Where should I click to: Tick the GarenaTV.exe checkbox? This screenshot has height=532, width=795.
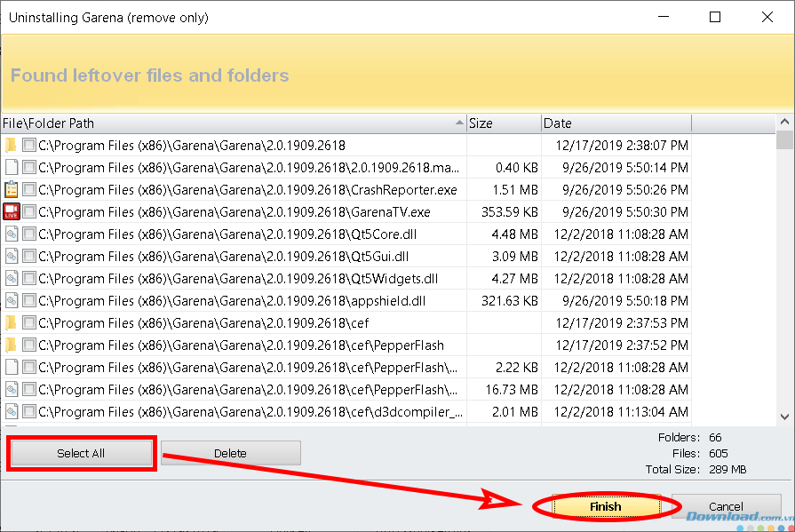[x=29, y=212]
